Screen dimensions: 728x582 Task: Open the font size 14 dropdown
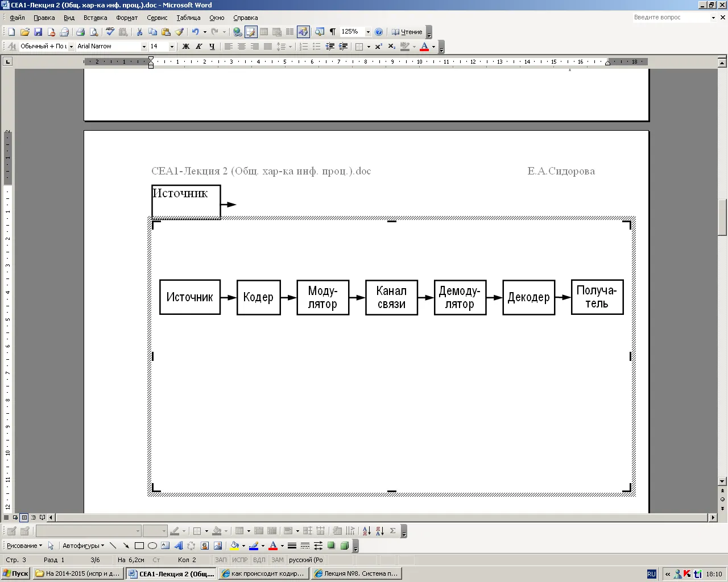tap(172, 47)
